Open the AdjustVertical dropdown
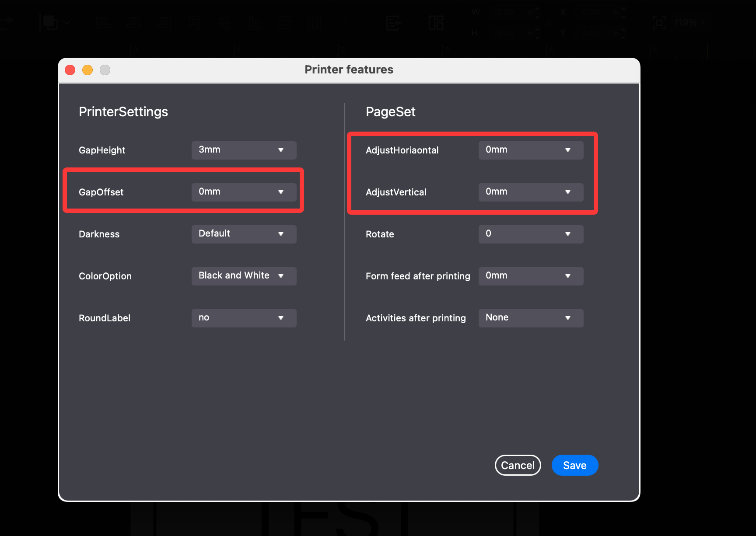756x536 pixels. (x=531, y=192)
